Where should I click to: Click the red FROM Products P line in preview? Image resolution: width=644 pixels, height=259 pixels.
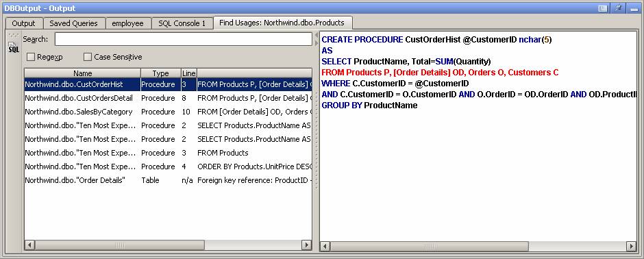click(440, 73)
